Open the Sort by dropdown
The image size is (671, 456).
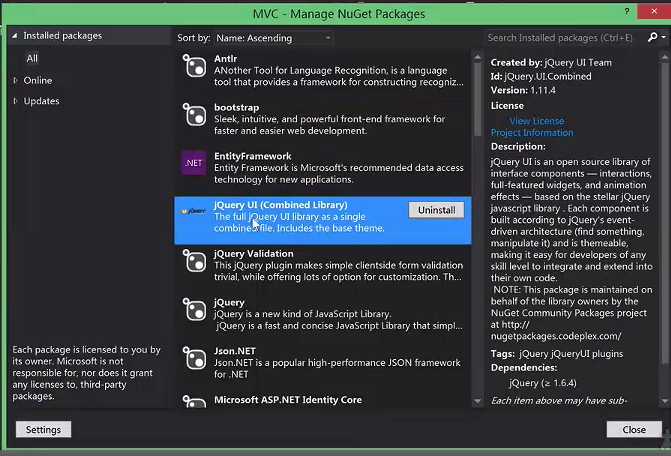point(274,38)
